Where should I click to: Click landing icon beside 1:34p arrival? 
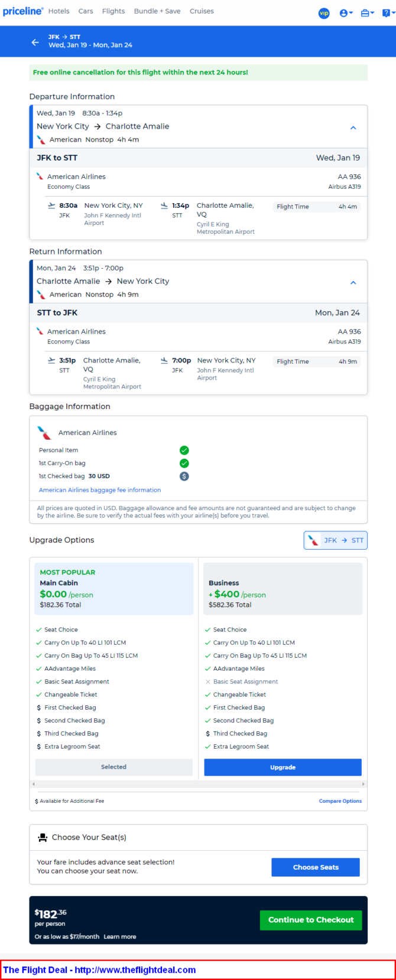point(164,205)
